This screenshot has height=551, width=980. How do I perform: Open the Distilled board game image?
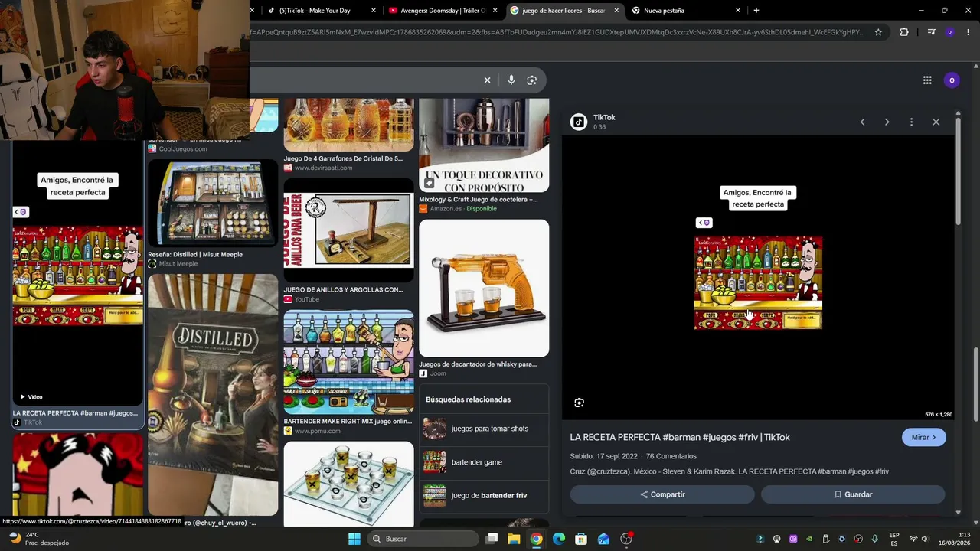click(x=213, y=394)
